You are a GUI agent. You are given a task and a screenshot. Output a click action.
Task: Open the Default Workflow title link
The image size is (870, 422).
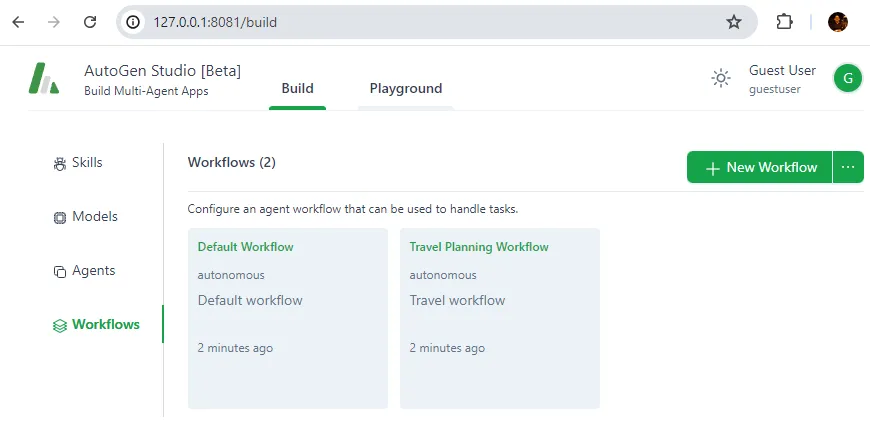pos(245,247)
